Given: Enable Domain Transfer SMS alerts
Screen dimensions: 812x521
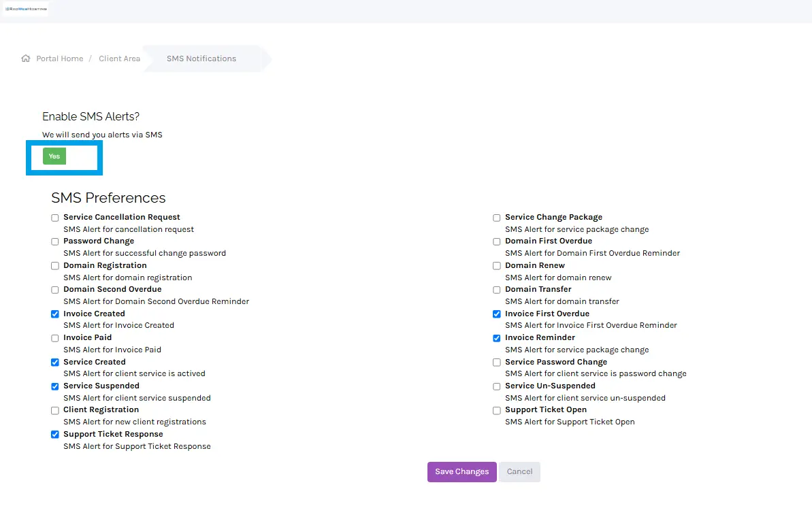Looking at the screenshot, I should coord(496,290).
